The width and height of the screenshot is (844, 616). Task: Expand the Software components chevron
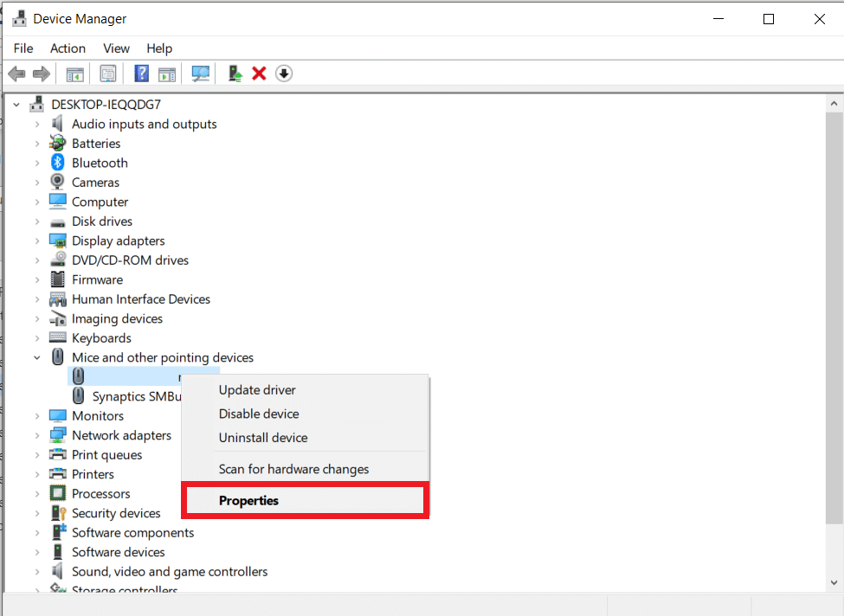[x=37, y=533]
